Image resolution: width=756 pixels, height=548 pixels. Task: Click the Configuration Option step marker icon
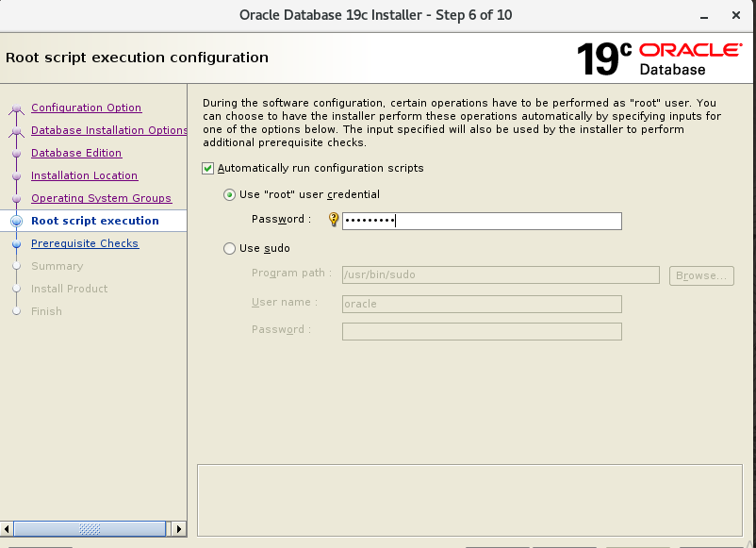(x=16, y=108)
